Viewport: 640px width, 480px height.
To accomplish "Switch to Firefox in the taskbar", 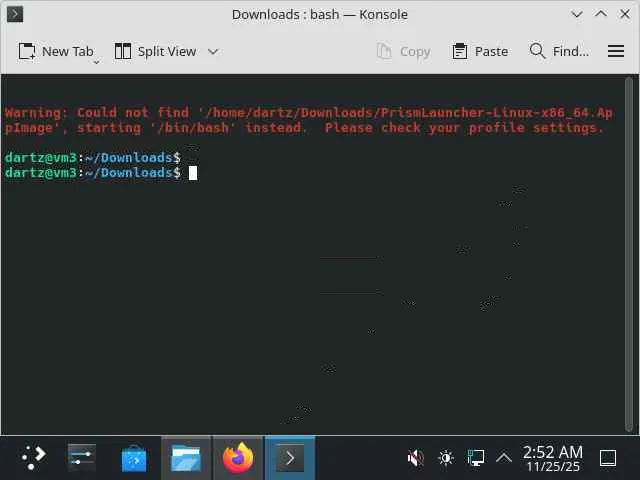I will (238, 458).
